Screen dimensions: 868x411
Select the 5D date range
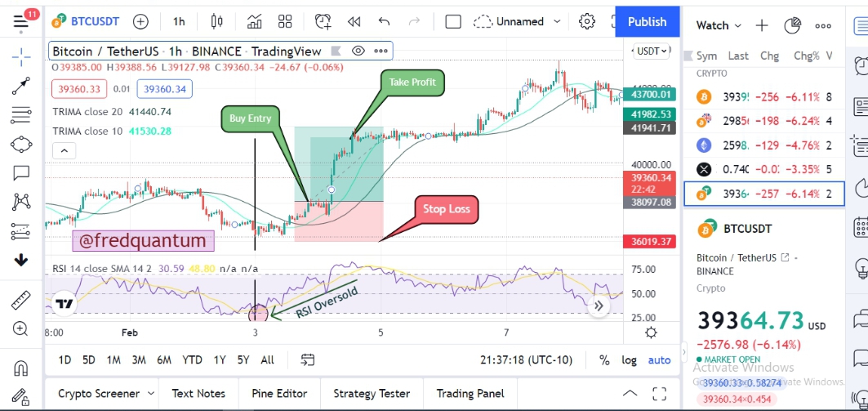coord(88,360)
